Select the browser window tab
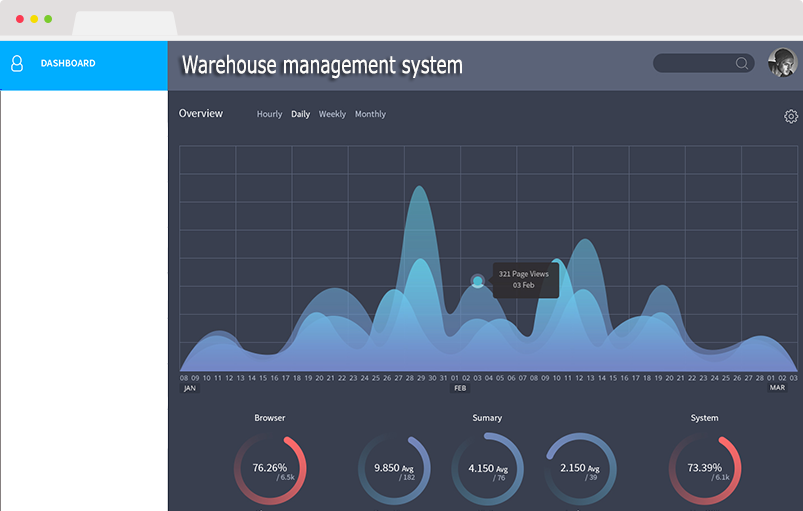The width and height of the screenshot is (803, 511). pos(125,22)
